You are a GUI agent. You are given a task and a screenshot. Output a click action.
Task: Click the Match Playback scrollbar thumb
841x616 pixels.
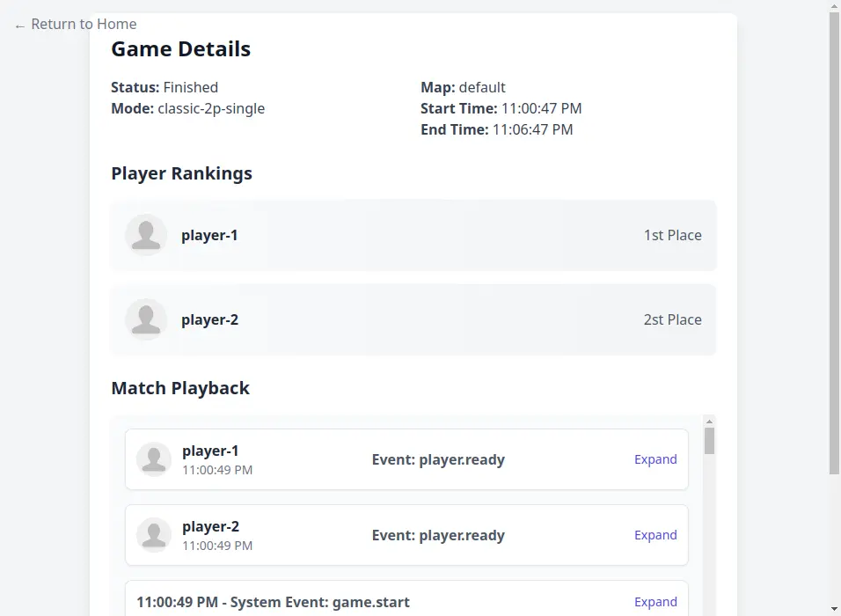[x=710, y=440]
